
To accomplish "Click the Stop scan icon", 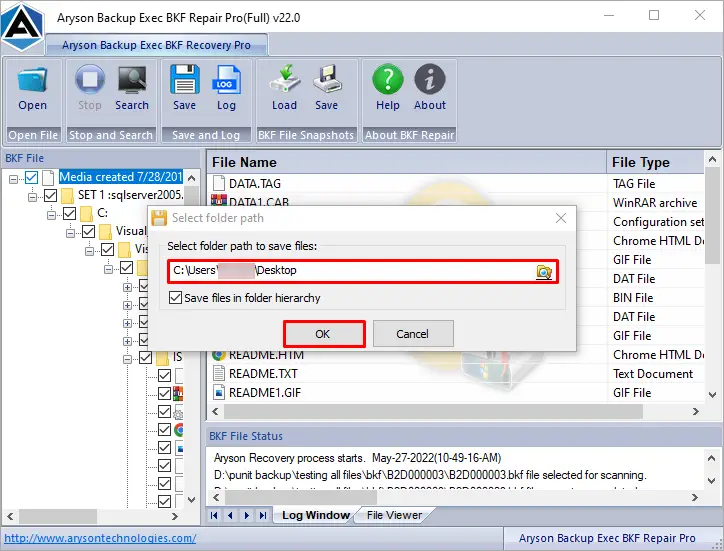I will [90, 80].
